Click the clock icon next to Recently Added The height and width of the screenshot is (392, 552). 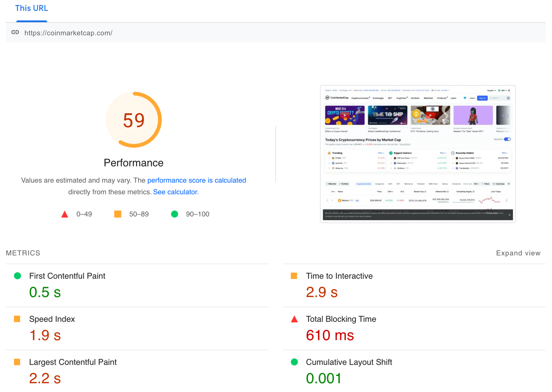pos(452,153)
